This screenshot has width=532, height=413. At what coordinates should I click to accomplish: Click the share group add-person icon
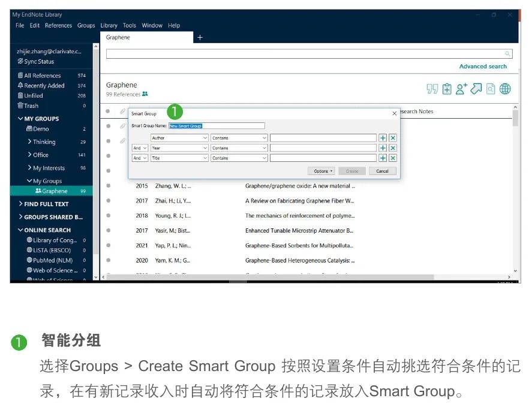pyautogui.click(x=461, y=89)
